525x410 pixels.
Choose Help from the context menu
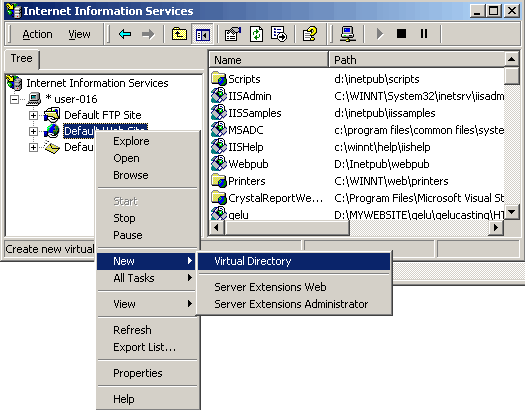point(147,399)
